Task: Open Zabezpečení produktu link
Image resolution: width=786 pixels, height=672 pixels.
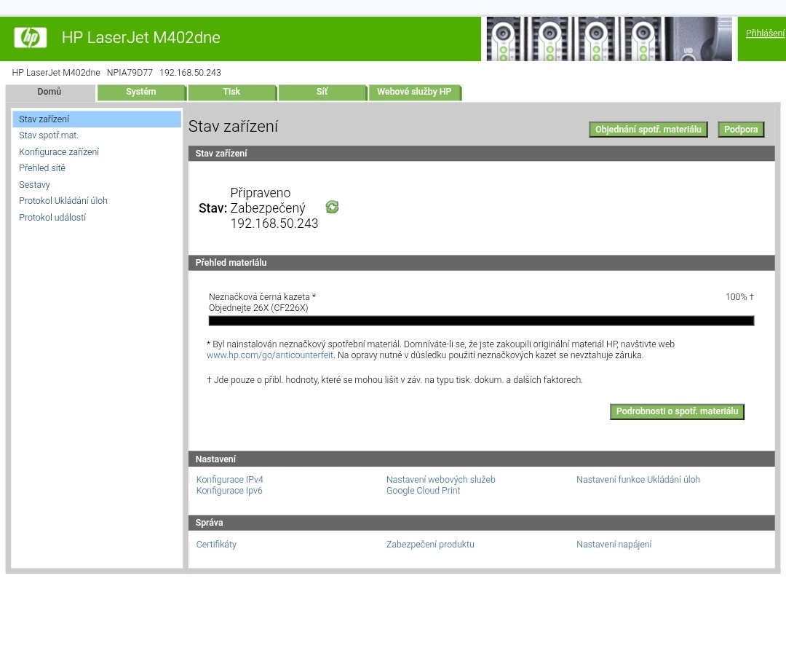Action: (x=430, y=545)
